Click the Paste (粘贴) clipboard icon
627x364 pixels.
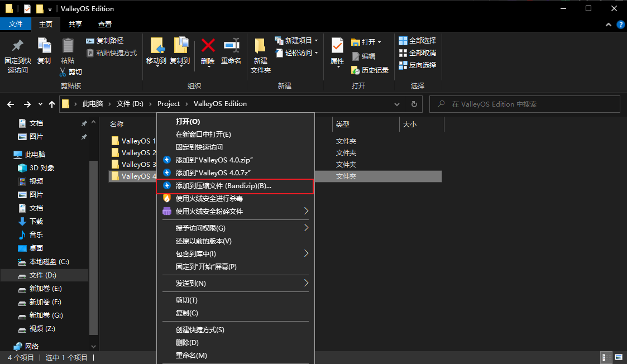pyautogui.click(x=68, y=46)
